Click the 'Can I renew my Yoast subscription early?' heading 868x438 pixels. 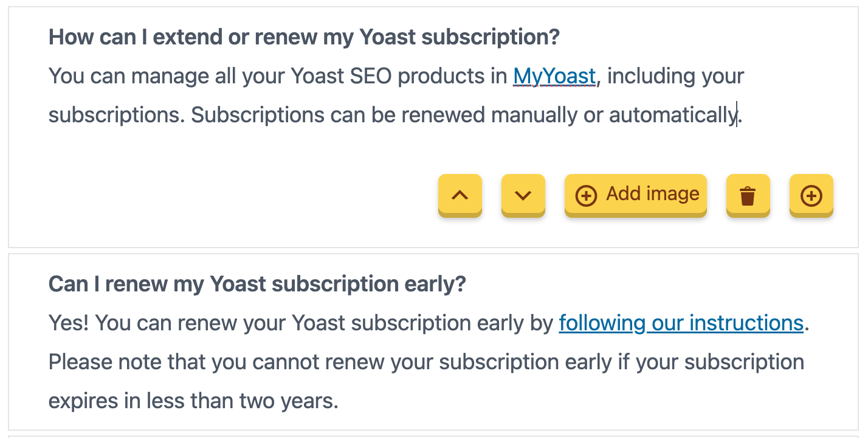coord(257,284)
